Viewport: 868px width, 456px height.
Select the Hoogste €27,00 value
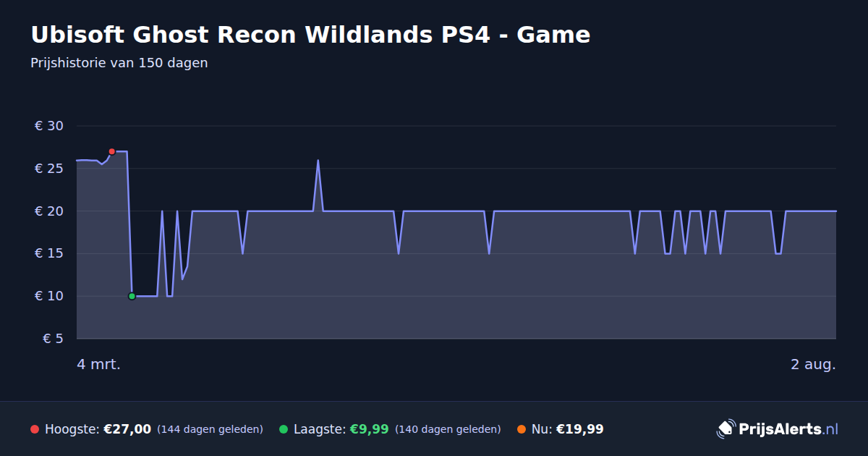tap(127, 429)
